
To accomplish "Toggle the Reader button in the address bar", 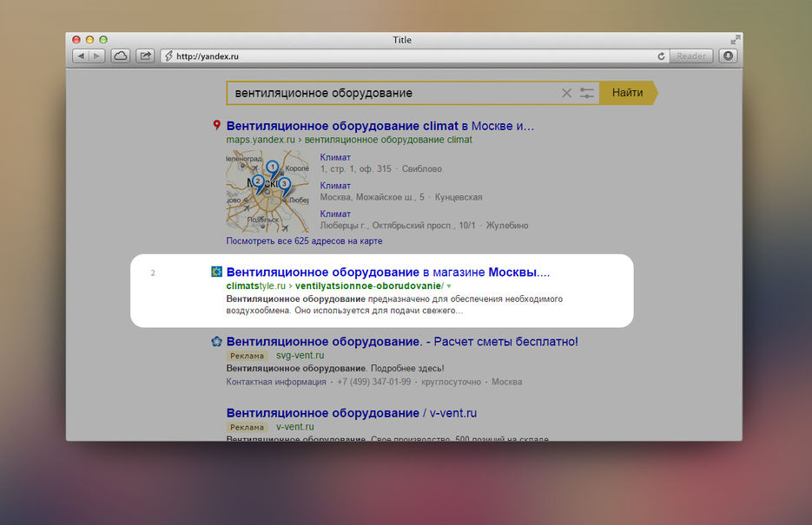I will pyautogui.click(x=691, y=56).
